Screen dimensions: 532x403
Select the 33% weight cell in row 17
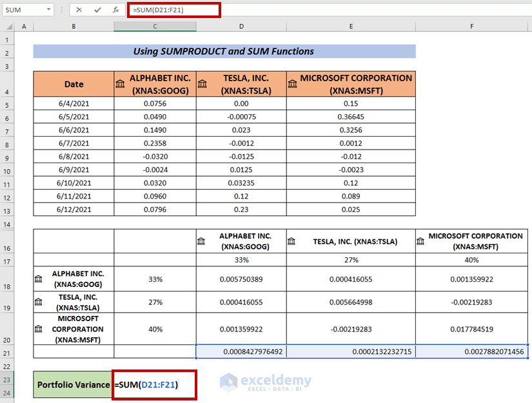click(x=241, y=260)
